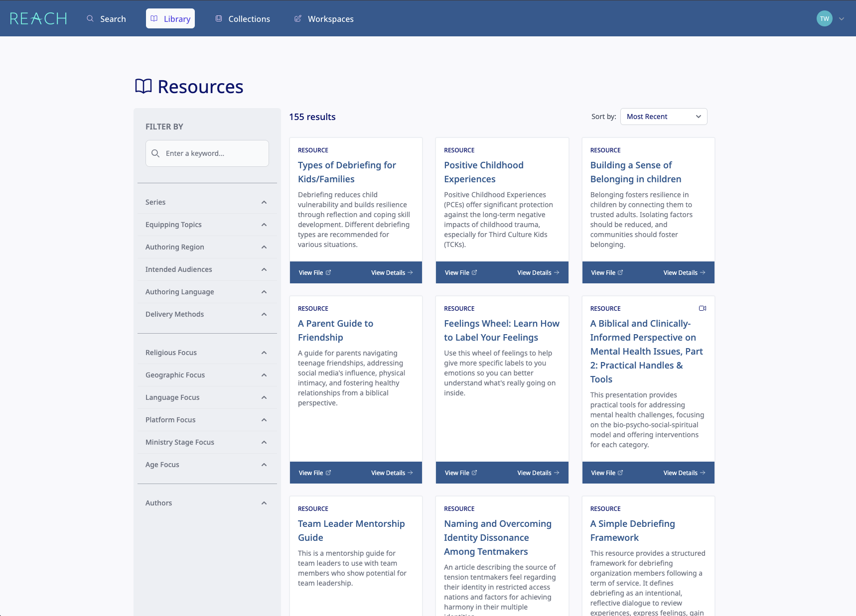Switch to the Library tab
The image size is (856, 616).
coord(170,18)
